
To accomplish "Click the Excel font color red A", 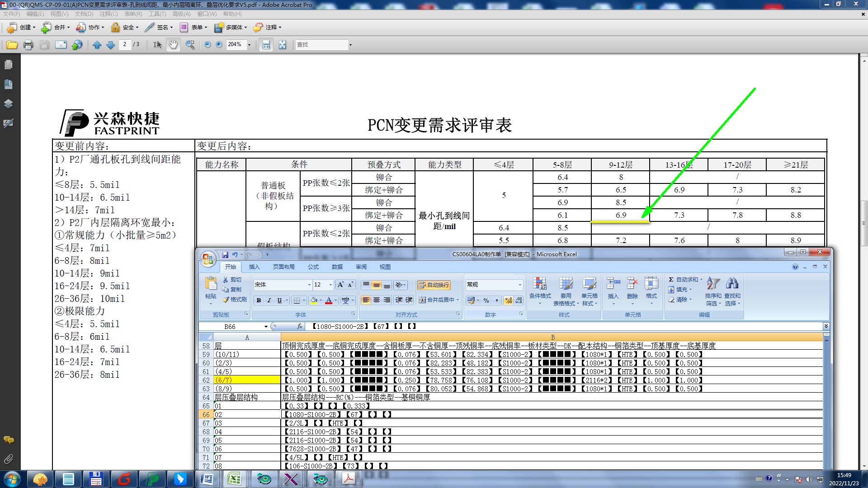I will tap(329, 300).
